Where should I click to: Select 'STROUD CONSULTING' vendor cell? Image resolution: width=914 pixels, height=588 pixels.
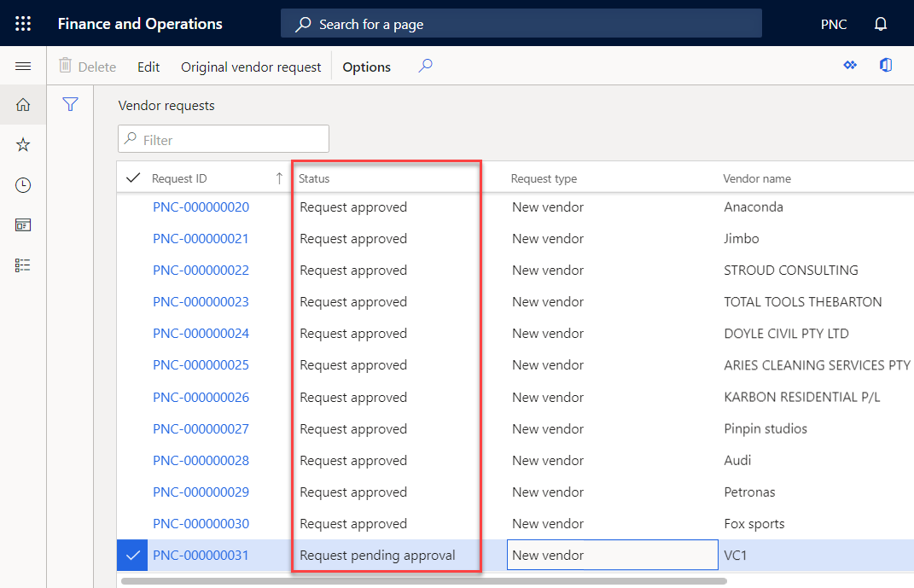click(x=791, y=270)
